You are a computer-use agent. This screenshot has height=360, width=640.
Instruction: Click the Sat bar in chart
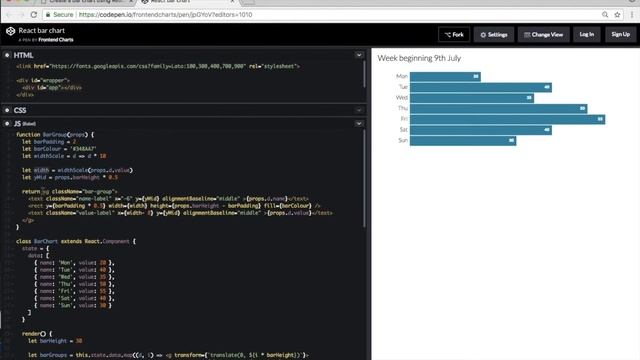(x=481, y=130)
